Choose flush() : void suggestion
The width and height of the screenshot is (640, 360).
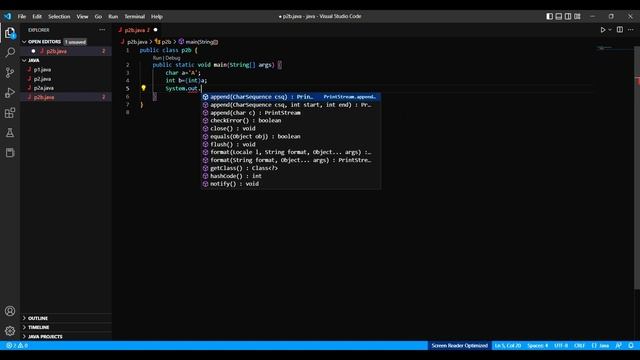pyautogui.click(x=291, y=144)
